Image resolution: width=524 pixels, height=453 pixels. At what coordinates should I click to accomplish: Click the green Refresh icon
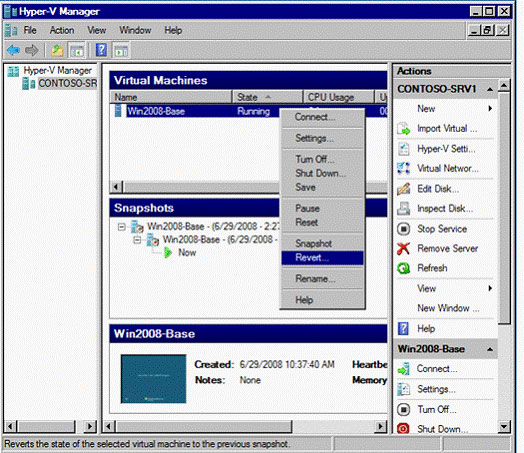point(404,268)
